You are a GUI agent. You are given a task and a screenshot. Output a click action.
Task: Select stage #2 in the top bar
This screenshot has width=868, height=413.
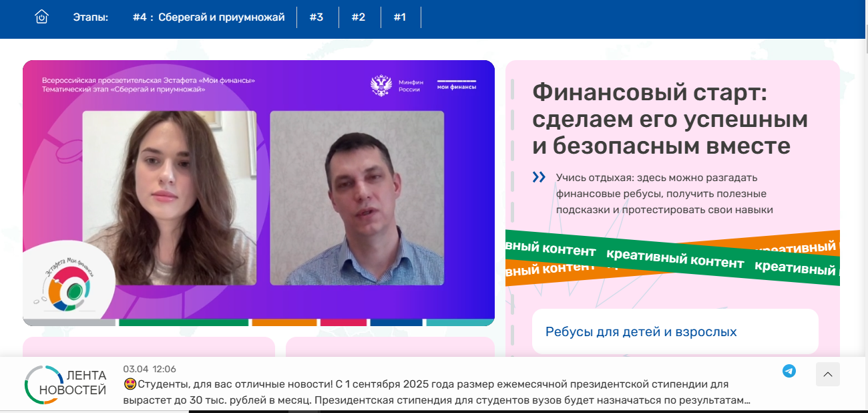tap(359, 17)
